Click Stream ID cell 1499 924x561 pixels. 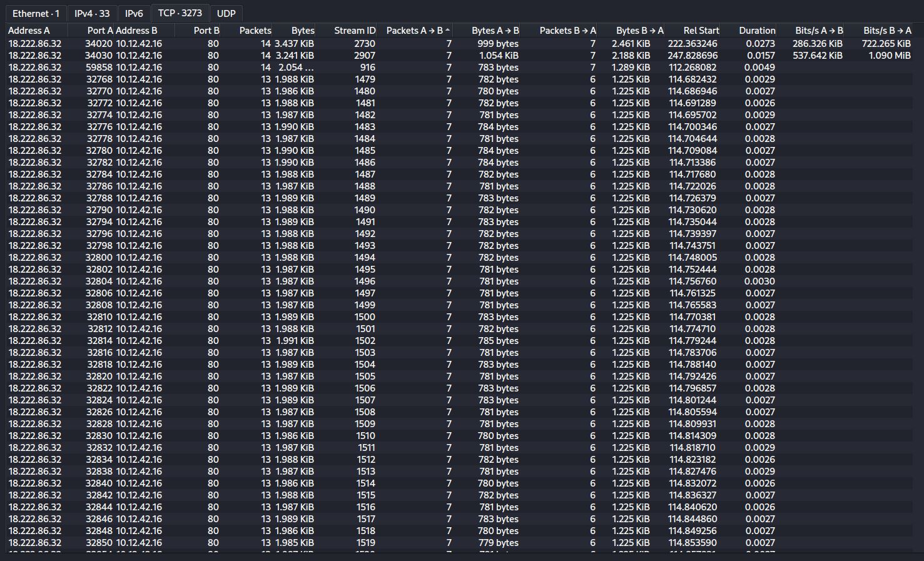coord(365,305)
